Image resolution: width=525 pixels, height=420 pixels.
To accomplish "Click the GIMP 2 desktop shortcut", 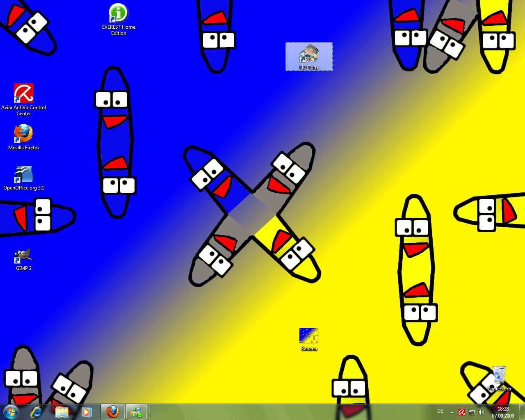I will pos(23,256).
